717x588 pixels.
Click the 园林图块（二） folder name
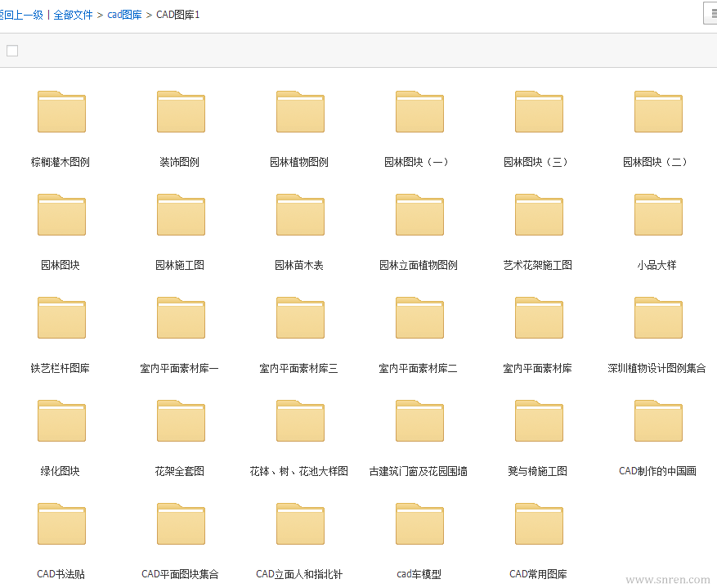coord(655,162)
